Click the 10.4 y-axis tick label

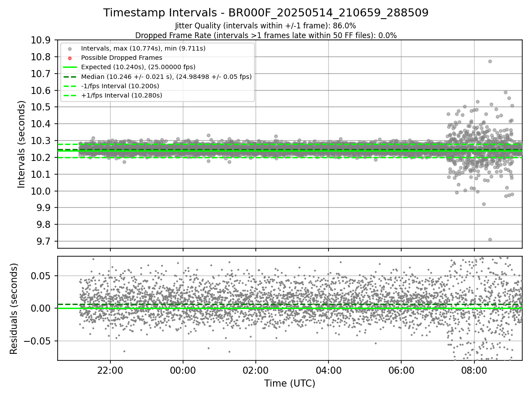[40, 124]
